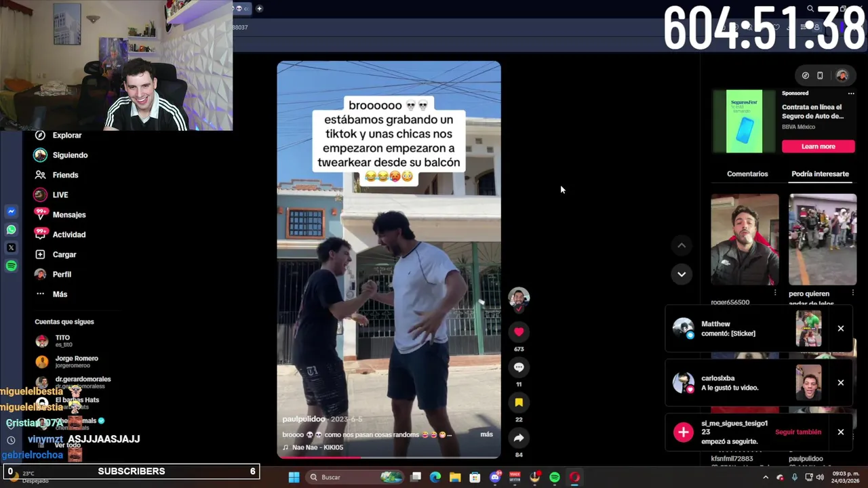Go to the previous video with up chevron
This screenshot has width=868, height=488.
click(682, 245)
